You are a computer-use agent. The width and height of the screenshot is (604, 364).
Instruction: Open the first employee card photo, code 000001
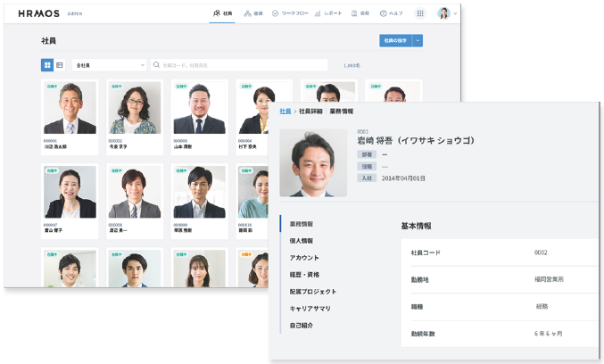[x=70, y=108]
